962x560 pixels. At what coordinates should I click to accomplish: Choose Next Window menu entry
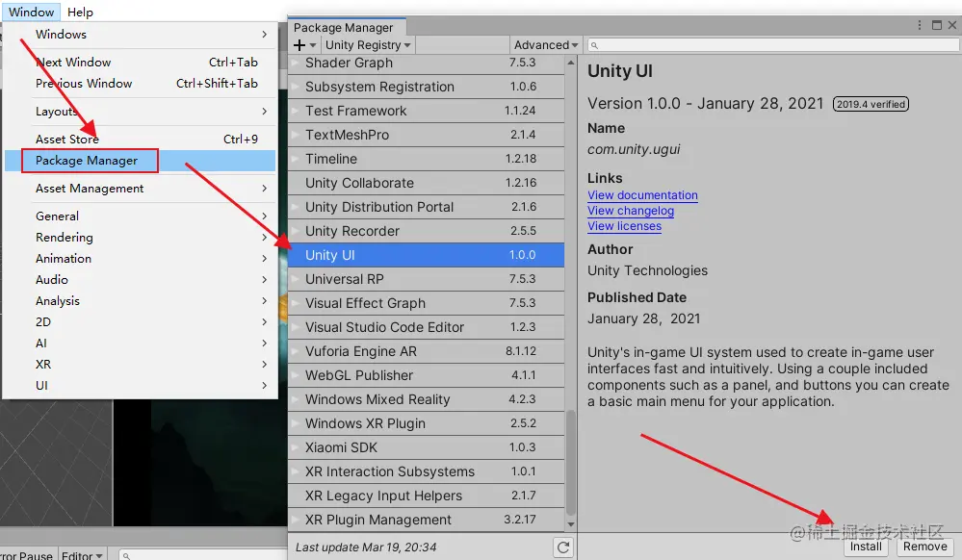(x=140, y=62)
